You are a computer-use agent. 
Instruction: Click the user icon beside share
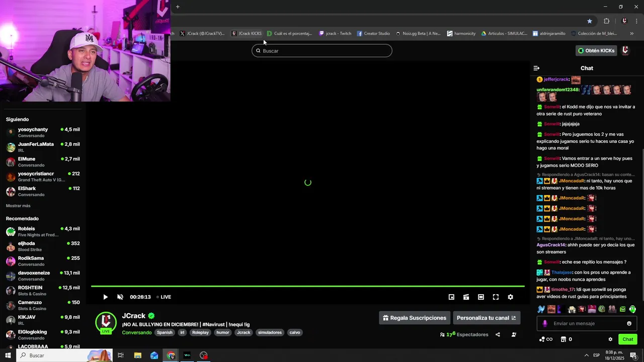514,334
